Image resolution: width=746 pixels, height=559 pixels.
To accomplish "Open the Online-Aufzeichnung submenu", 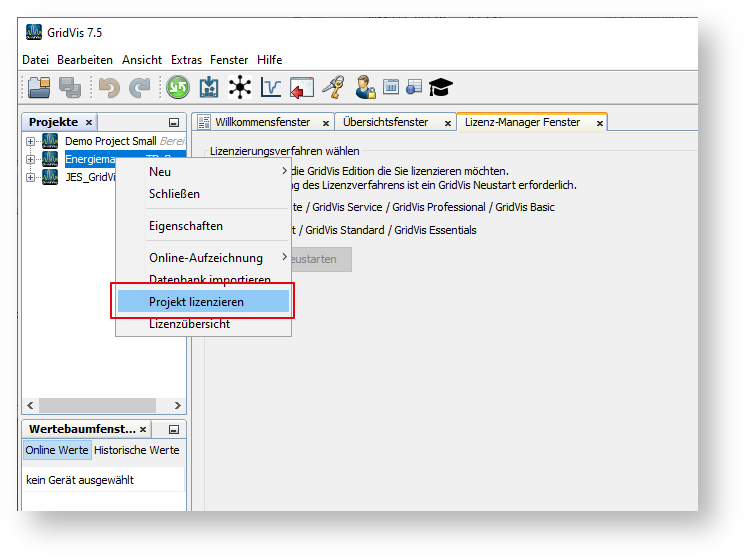I will tap(204, 258).
